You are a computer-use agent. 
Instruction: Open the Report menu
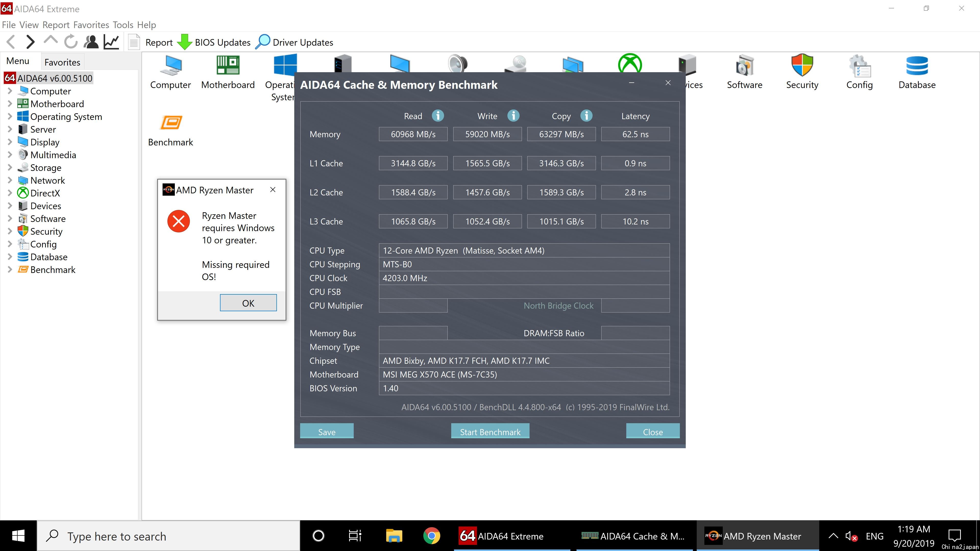click(x=56, y=25)
